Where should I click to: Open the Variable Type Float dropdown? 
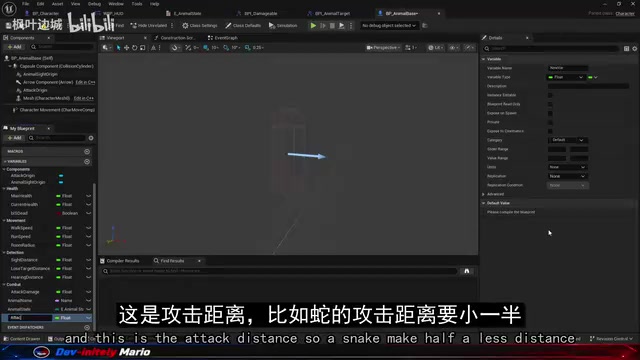coord(566,77)
